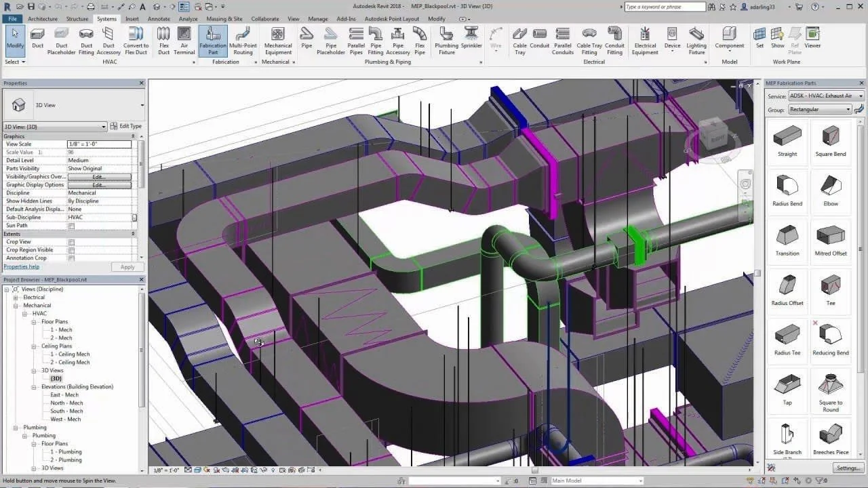Image resolution: width=868 pixels, height=488 pixels.
Task: Open the Group dropdown showing Rectangular
Action: 820,109
